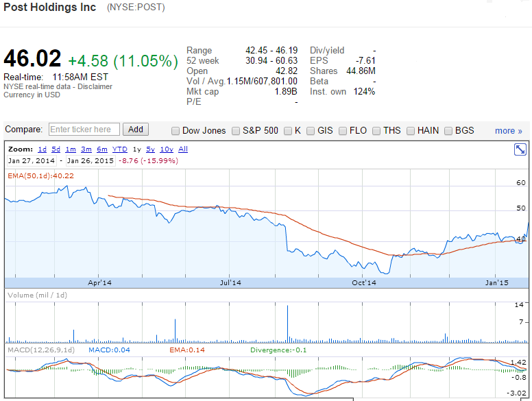Click the EPS value -7.61
The width and height of the screenshot is (532, 401).
click(x=365, y=61)
